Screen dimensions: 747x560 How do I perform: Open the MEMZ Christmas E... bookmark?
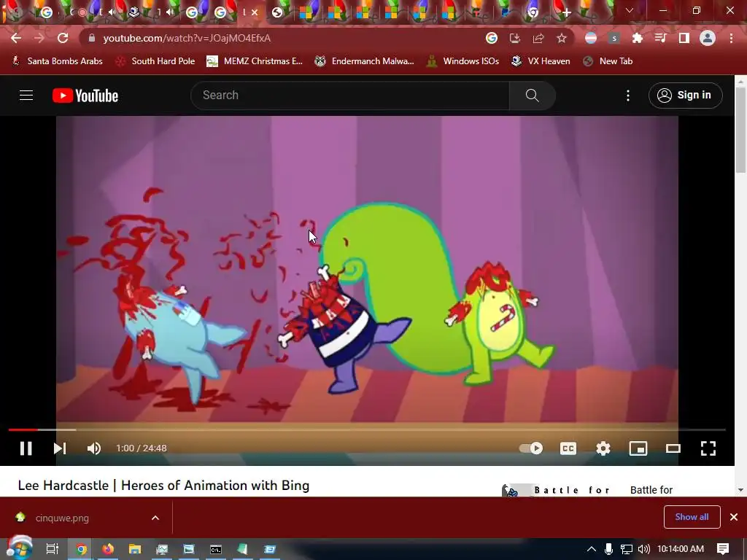click(x=255, y=61)
